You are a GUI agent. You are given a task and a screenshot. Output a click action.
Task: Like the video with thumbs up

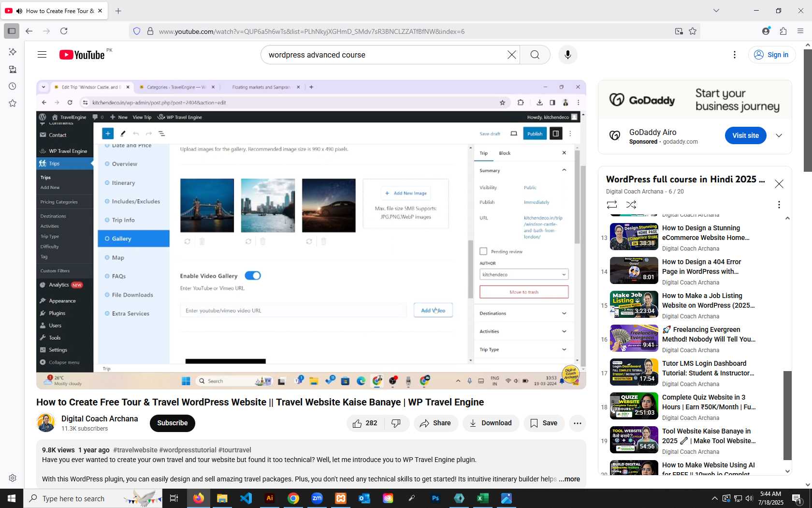pyautogui.click(x=365, y=423)
